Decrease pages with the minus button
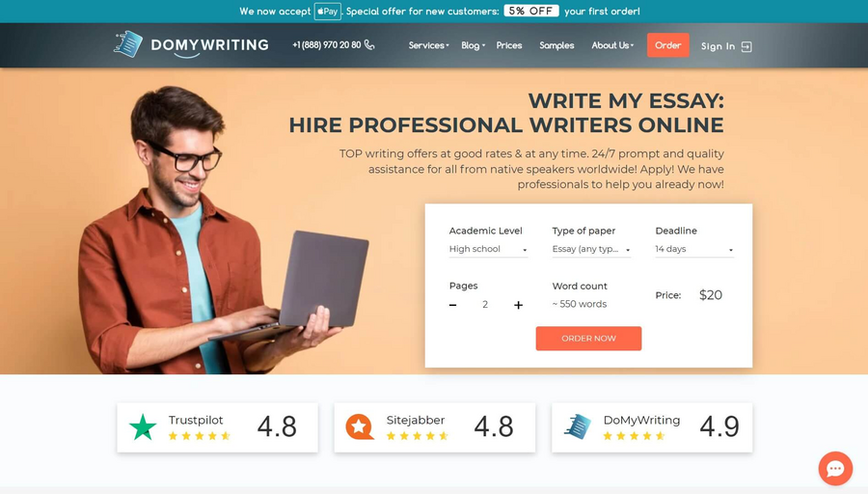This screenshot has width=868, height=494. click(453, 305)
